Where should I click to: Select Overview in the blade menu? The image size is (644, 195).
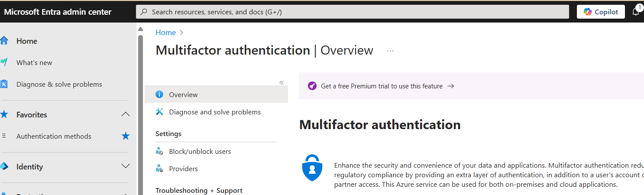coord(216,94)
